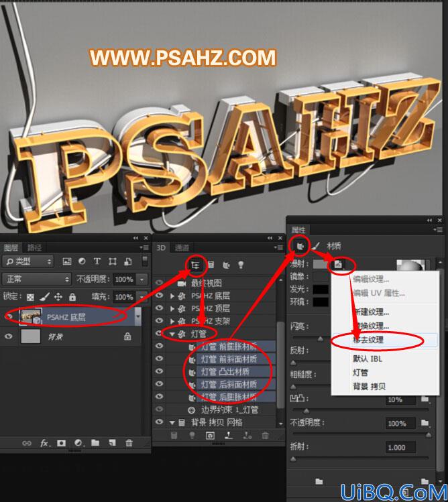Create new layer icon
Viewport: 448px width, 502px height.
pyautogui.click(x=112, y=443)
